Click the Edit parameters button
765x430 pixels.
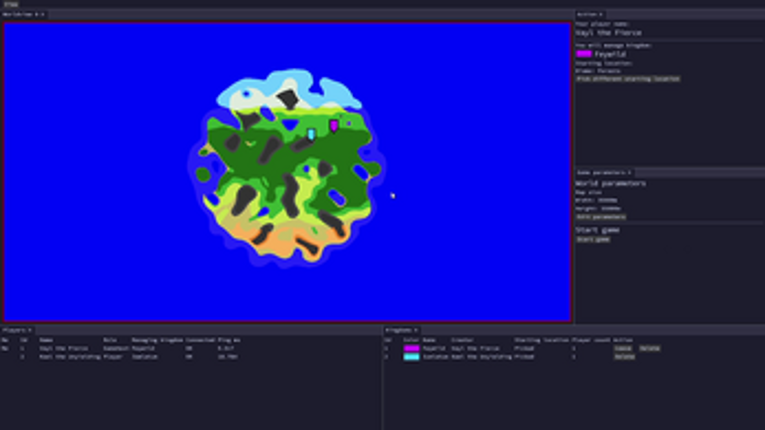pyautogui.click(x=601, y=217)
